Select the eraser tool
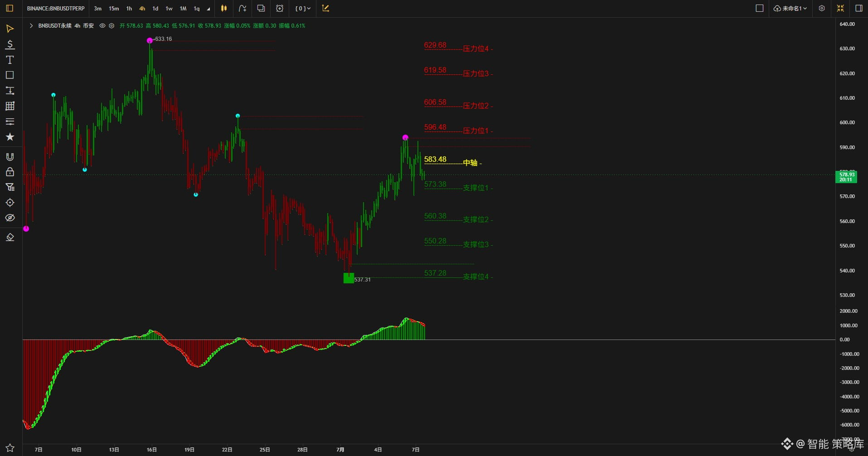868x456 pixels. 10,238
